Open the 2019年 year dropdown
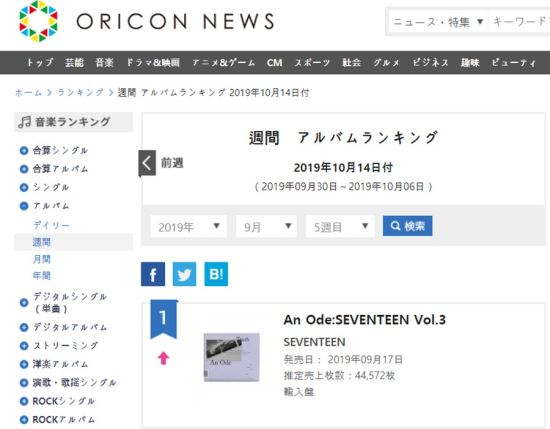550x429 pixels. [x=189, y=227]
